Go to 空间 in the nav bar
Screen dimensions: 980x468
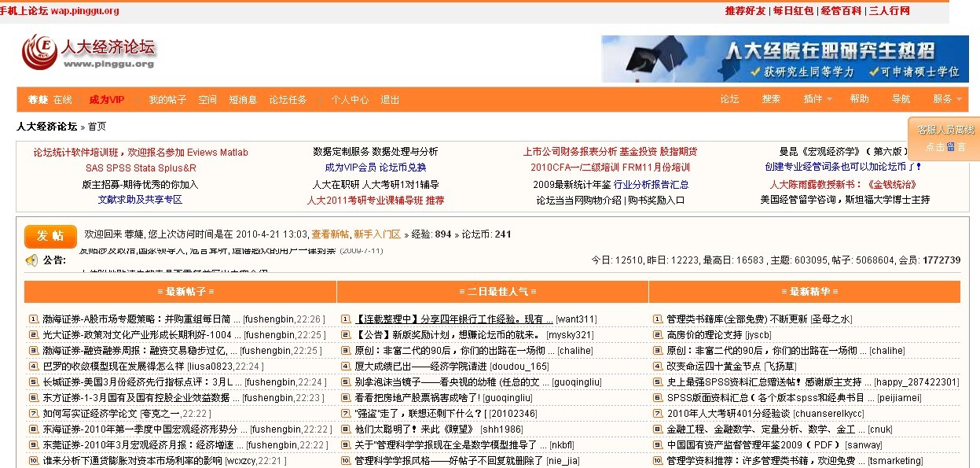pyautogui.click(x=207, y=100)
